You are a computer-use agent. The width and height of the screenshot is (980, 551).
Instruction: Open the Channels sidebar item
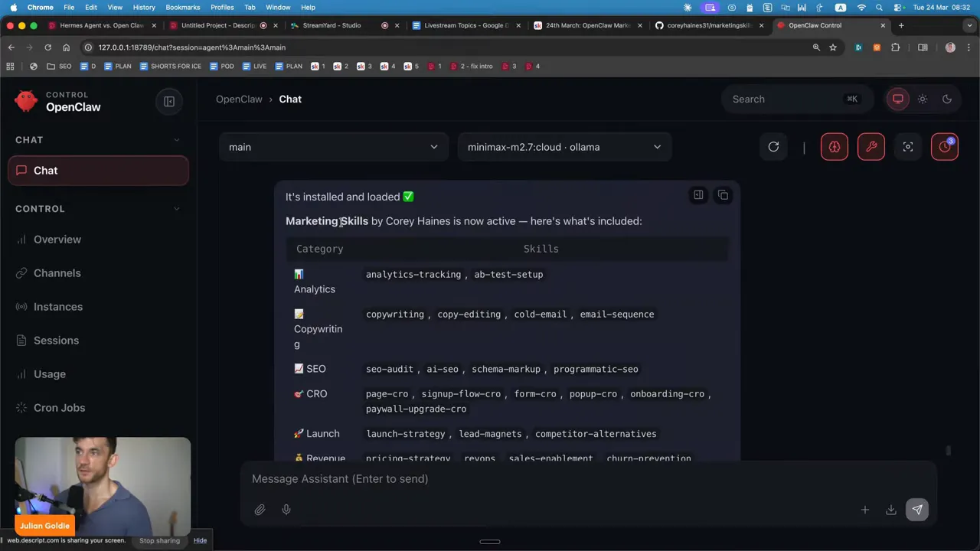pyautogui.click(x=98, y=273)
